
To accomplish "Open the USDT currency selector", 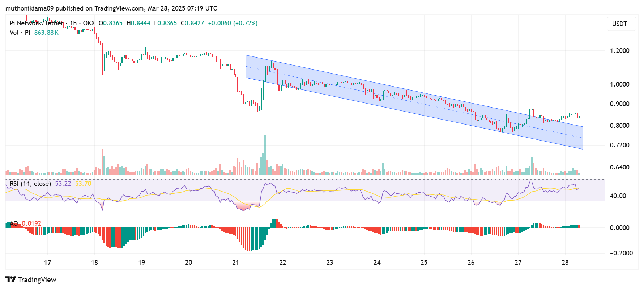I will pos(619,24).
